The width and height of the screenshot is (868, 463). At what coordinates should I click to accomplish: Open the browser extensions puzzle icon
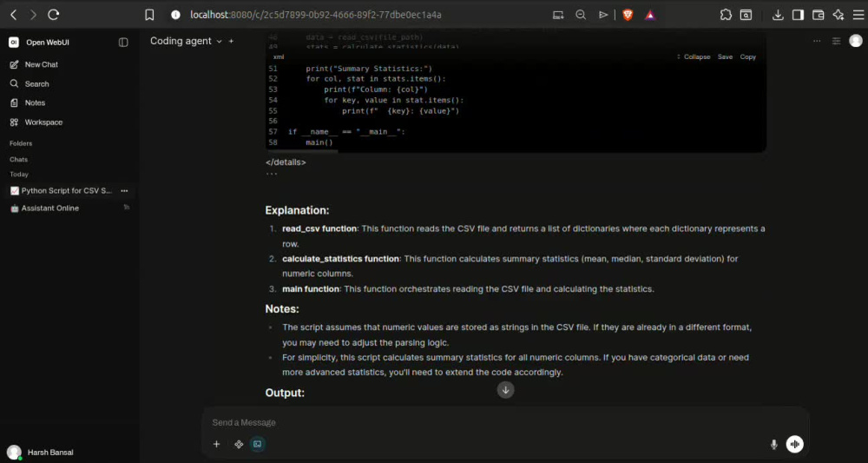point(726,15)
